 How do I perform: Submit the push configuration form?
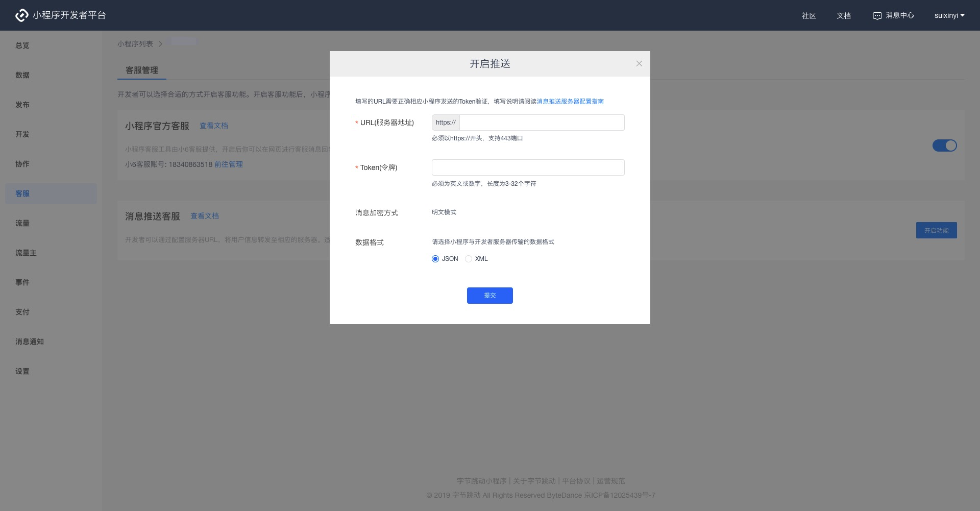tap(489, 295)
